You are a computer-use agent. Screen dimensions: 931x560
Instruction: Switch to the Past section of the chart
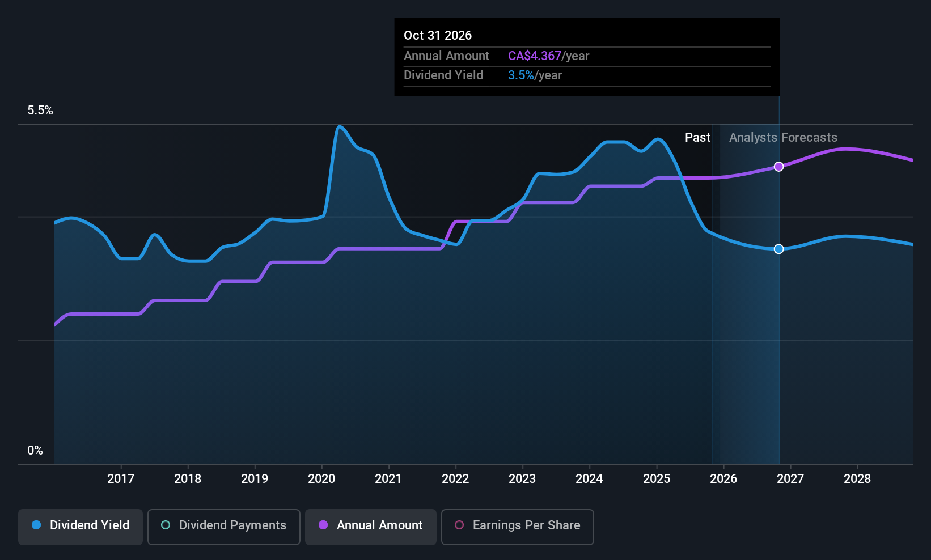pos(697,137)
